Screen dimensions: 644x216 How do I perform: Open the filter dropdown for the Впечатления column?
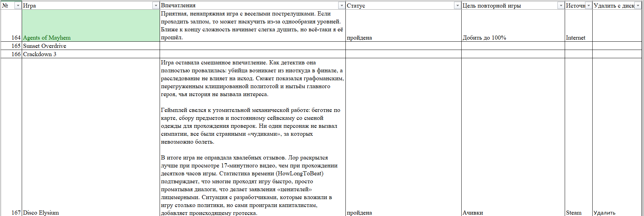[x=341, y=6]
